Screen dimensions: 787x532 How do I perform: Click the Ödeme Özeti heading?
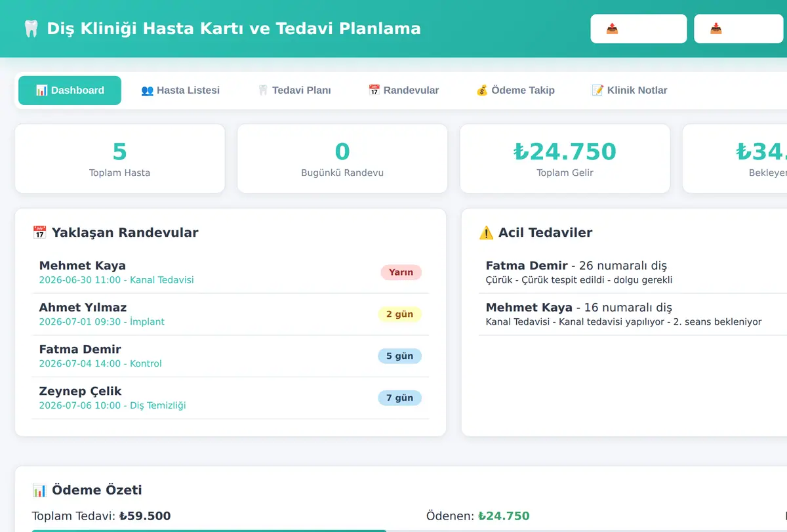coord(87,490)
